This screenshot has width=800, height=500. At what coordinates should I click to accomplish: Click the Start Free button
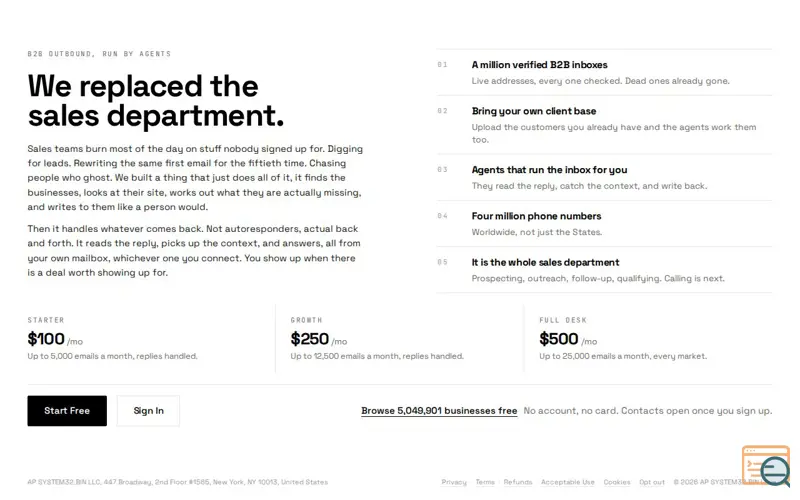click(x=67, y=411)
